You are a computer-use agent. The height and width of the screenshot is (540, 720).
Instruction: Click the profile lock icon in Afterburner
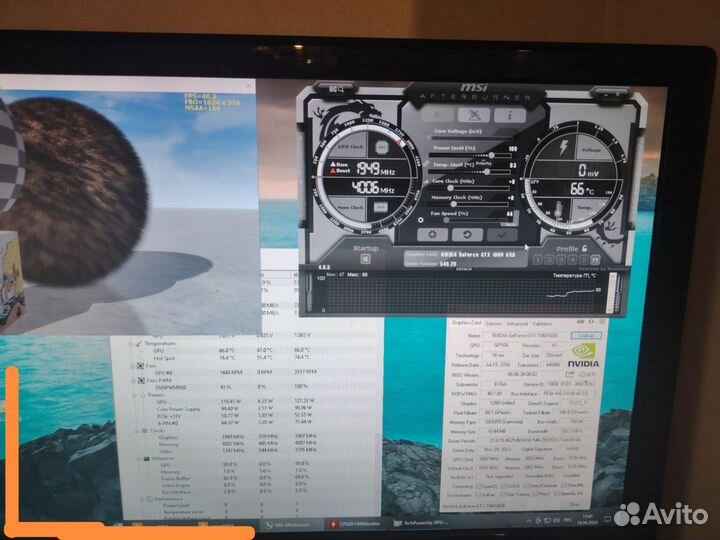point(585,248)
